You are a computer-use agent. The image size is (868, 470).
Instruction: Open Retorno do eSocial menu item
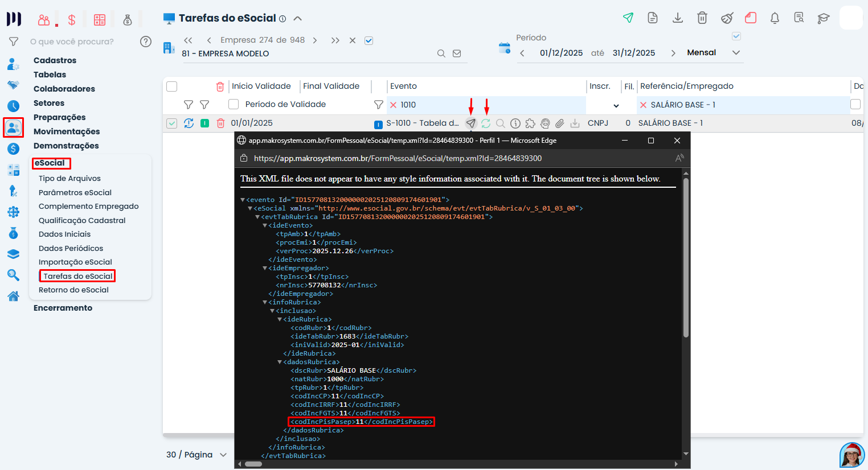(x=73, y=290)
